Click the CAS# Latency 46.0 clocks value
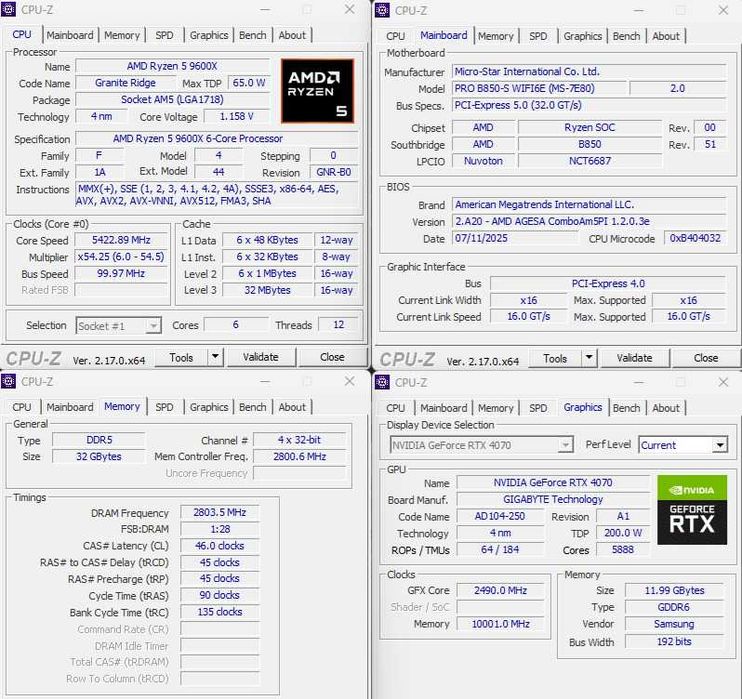 [220, 546]
